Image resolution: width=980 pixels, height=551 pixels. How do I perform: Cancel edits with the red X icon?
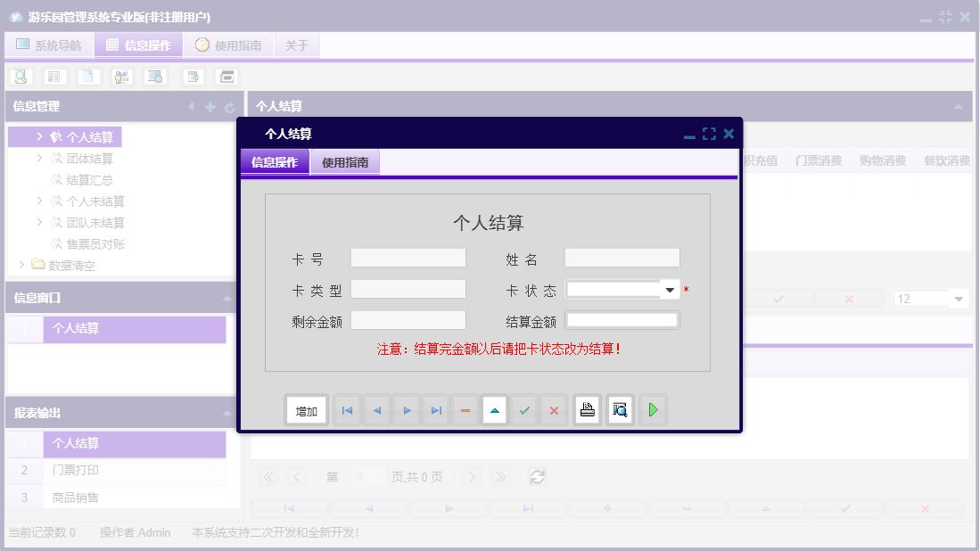554,410
